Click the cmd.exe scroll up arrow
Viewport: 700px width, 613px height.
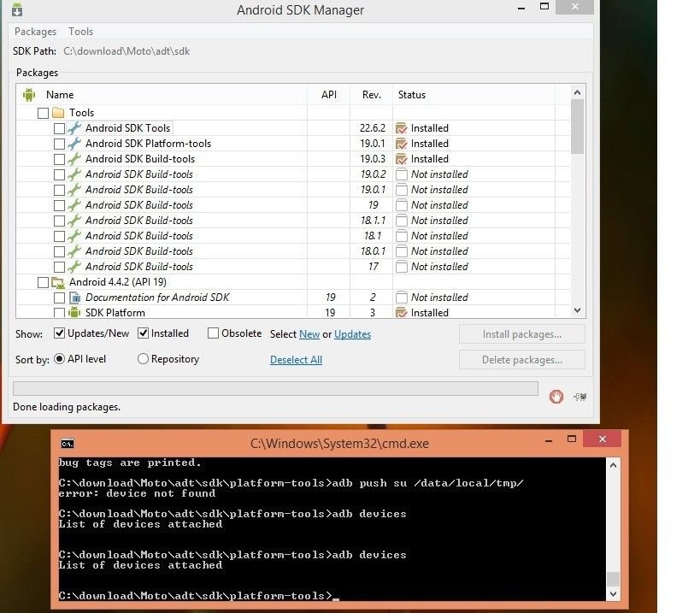click(x=614, y=465)
